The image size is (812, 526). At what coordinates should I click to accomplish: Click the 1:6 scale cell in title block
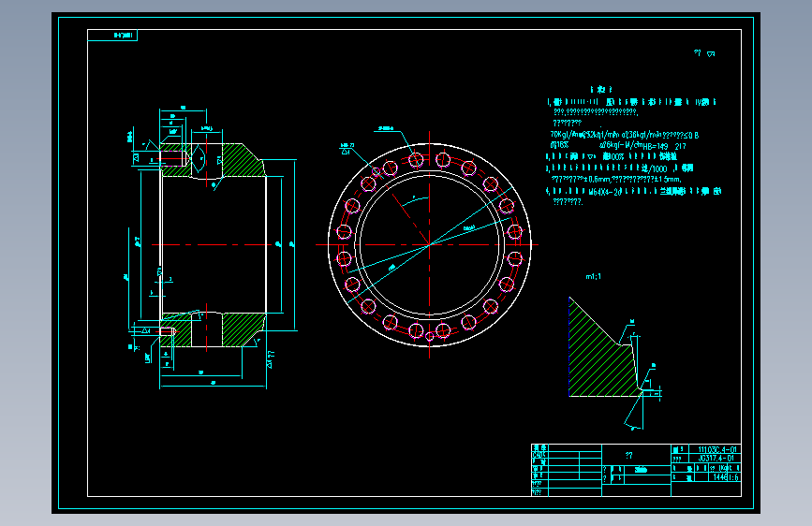(732, 477)
